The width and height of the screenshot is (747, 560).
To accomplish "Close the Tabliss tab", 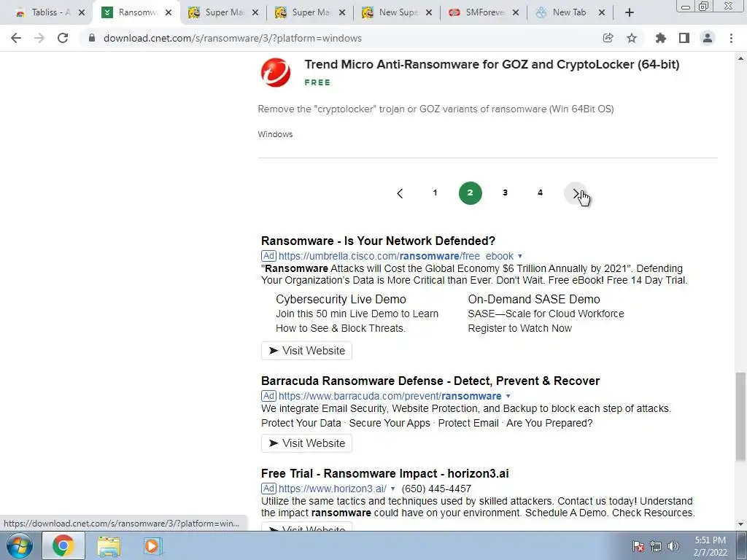I will 82,13.
